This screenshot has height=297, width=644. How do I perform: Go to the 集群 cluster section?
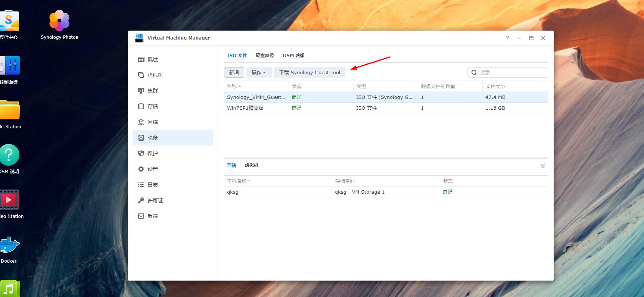(x=153, y=91)
